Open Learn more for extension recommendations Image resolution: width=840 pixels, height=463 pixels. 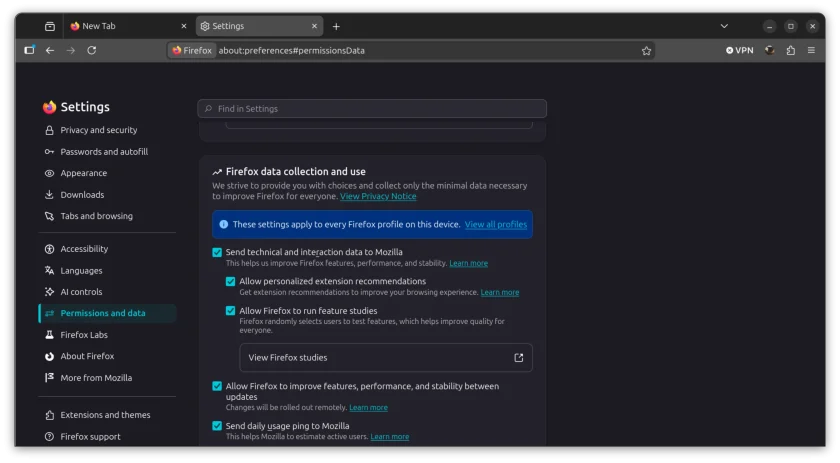click(x=499, y=293)
